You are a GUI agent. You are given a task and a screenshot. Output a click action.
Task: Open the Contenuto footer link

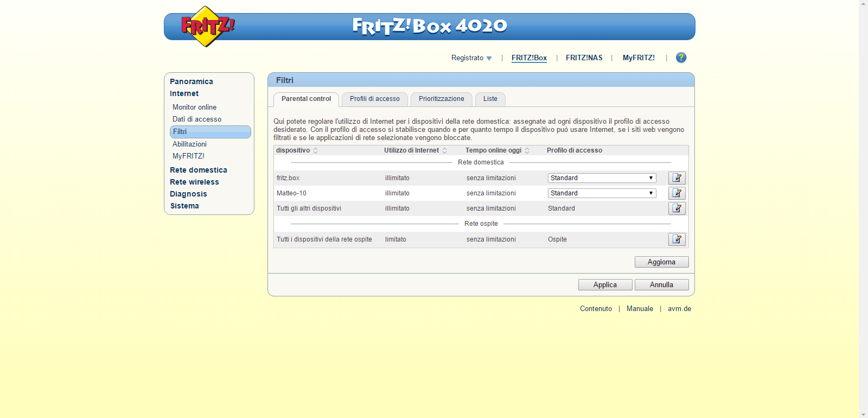tap(596, 309)
